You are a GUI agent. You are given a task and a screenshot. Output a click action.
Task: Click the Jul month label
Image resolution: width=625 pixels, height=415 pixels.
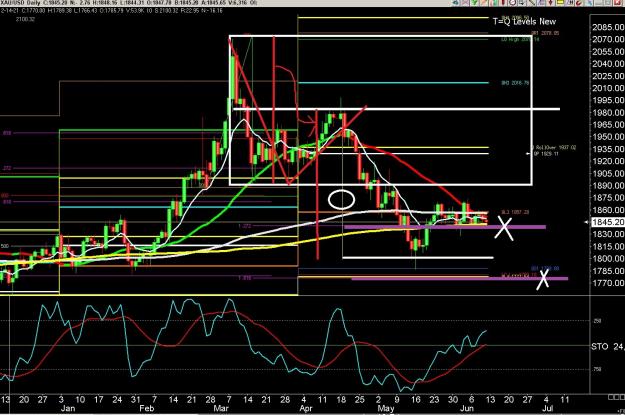(x=548, y=409)
